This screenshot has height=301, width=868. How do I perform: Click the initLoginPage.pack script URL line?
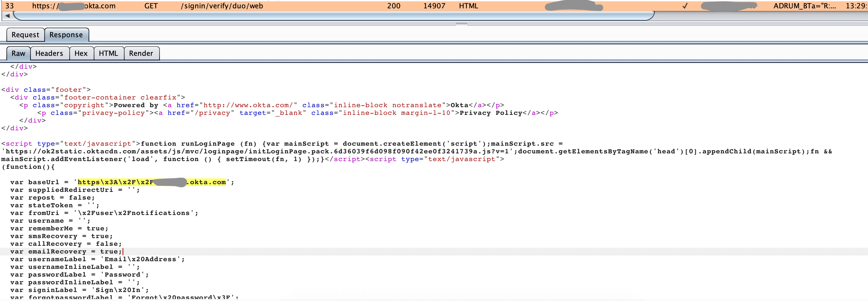click(x=417, y=151)
